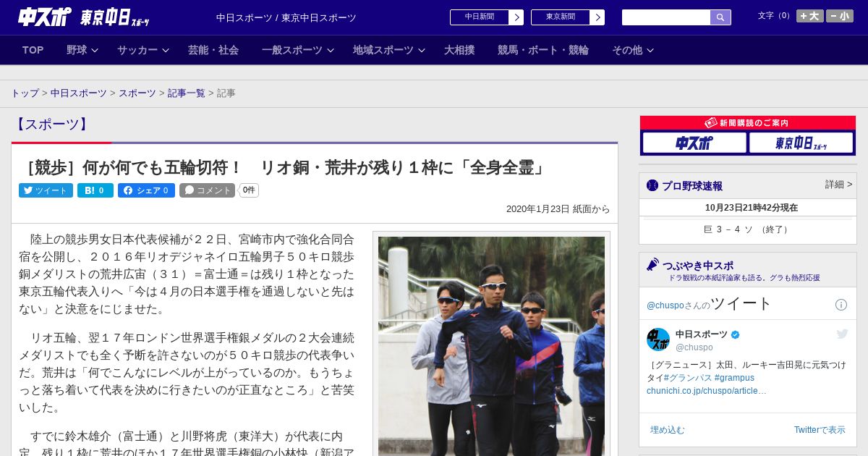Click Twitterで表示 link
This screenshot has height=456, width=868.
[820, 430]
